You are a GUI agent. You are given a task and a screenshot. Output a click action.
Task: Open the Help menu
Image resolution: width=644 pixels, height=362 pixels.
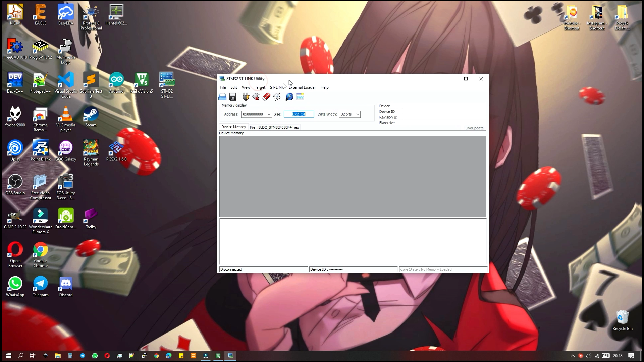tap(324, 87)
